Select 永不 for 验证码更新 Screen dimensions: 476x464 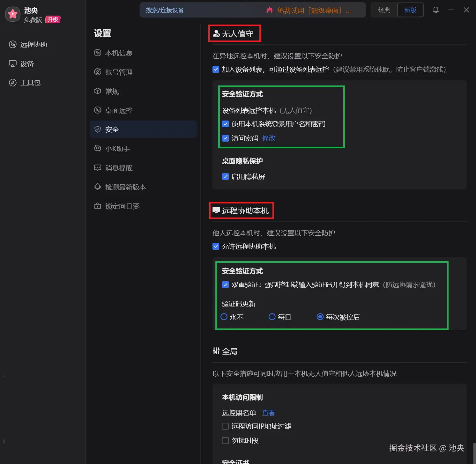point(224,317)
